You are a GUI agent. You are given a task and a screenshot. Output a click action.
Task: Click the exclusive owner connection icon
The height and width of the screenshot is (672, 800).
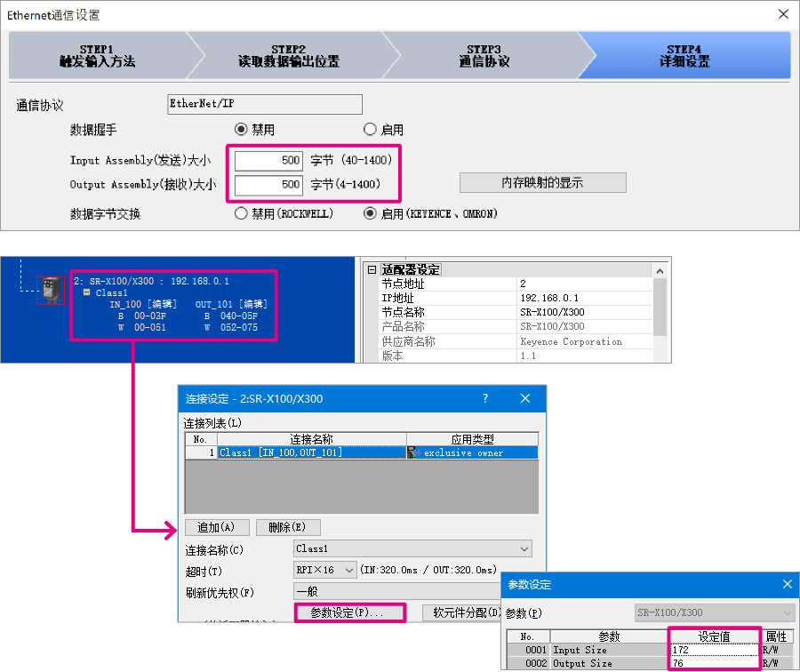pos(415,452)
